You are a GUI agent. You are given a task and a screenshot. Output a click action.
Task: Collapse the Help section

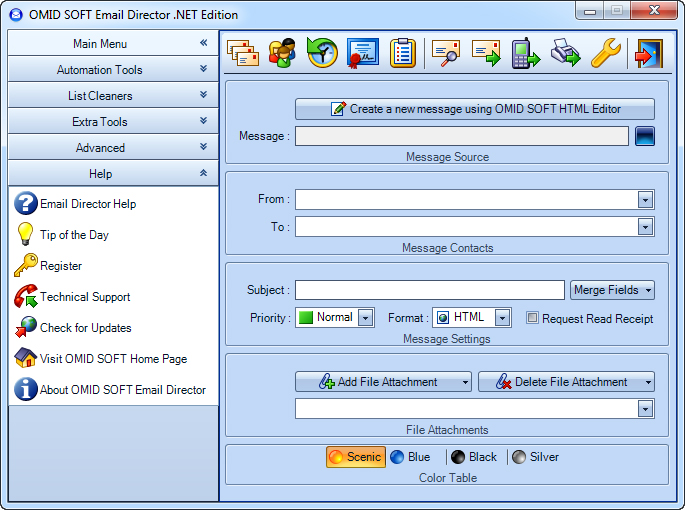coord(113,173)
